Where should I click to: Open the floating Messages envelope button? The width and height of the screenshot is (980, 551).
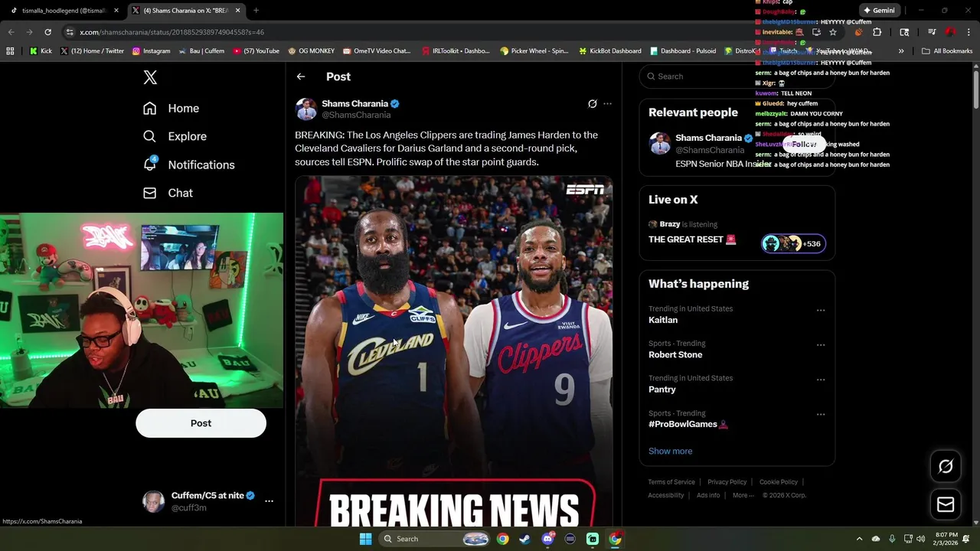(x=946, y=504)
